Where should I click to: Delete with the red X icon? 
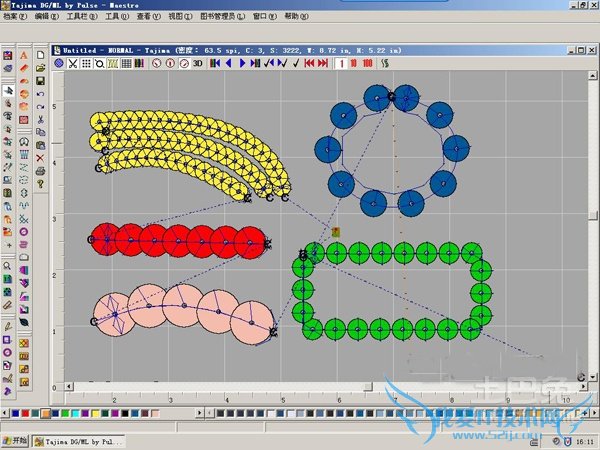click(40, 158)
